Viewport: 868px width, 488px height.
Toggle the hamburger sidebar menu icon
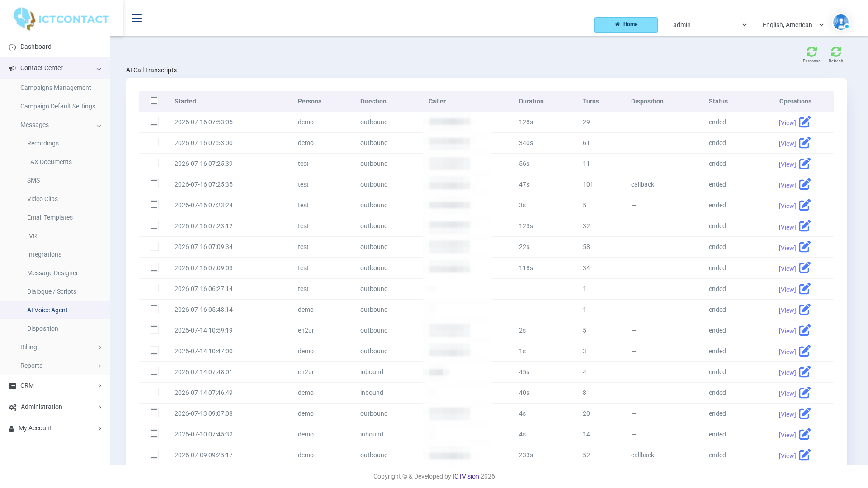(137, 18)
